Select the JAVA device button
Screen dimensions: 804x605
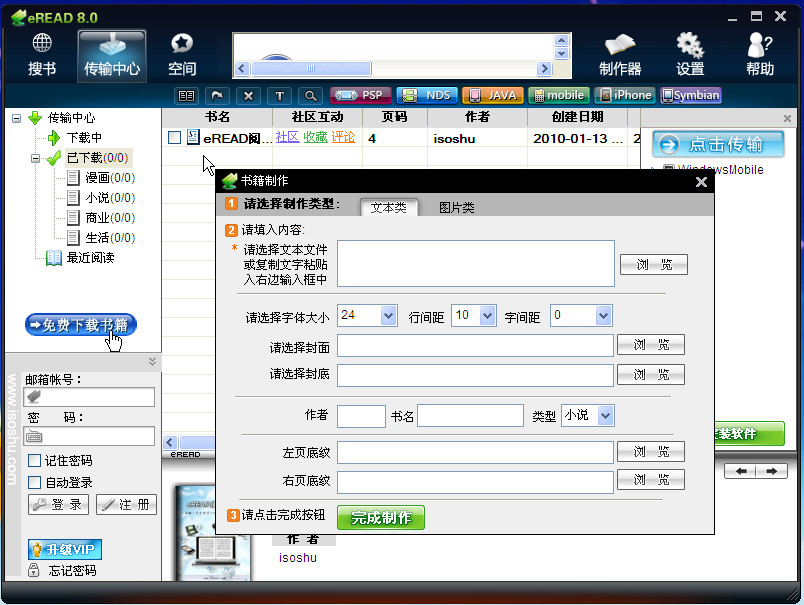pyautogui.click(x=493, y=95)
